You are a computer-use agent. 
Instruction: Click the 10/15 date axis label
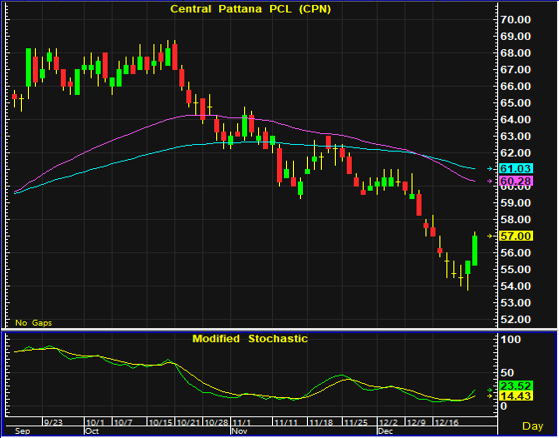160,422
